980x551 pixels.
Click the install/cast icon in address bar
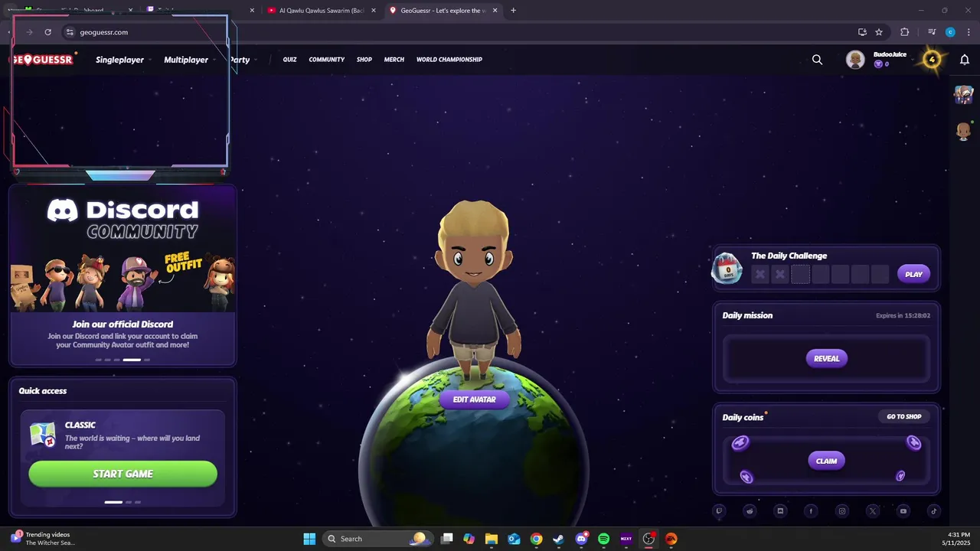tap(862, 32)
